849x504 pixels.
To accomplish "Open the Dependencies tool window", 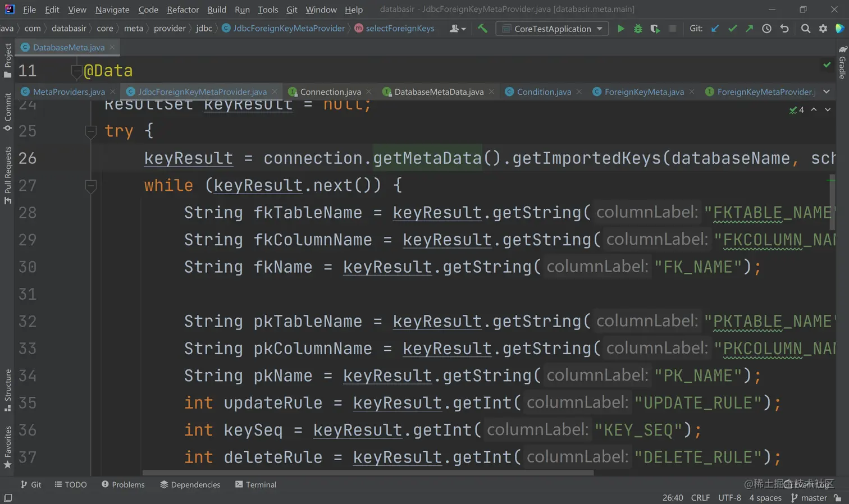I will (x=190, y=484).
